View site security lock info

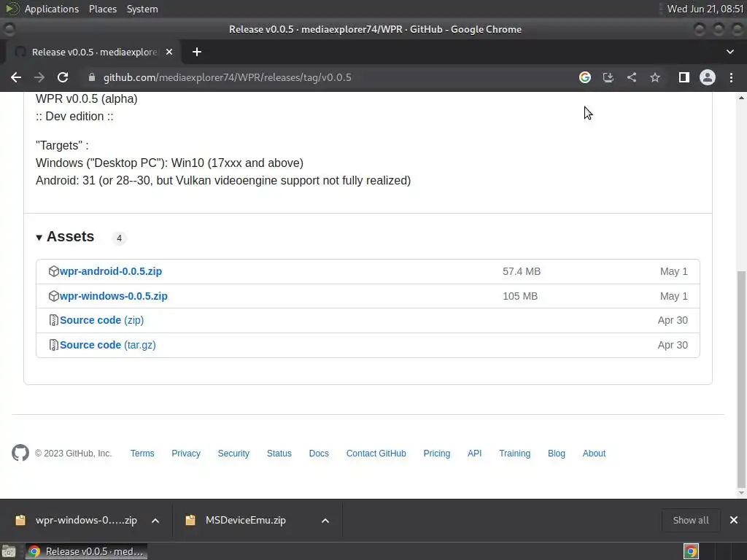(92, 77)
